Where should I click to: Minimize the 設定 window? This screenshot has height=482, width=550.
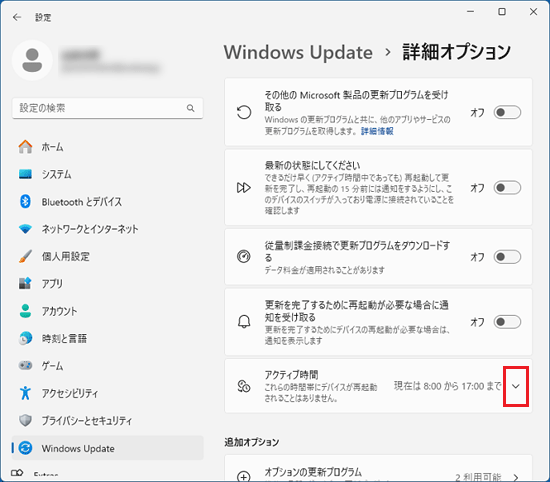470,12
